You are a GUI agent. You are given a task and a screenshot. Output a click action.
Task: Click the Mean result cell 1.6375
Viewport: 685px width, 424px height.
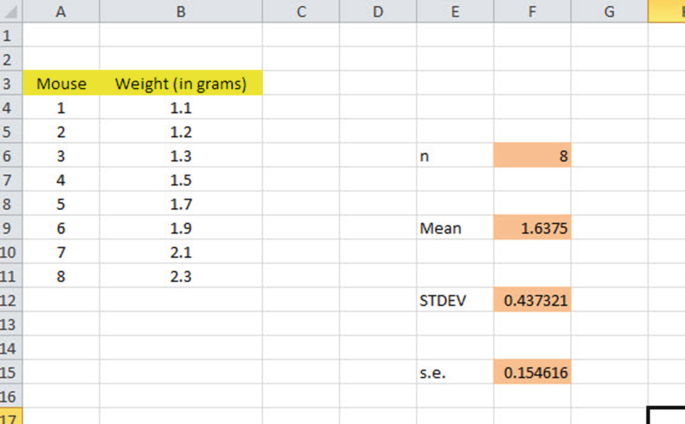[x=532, y=229]
